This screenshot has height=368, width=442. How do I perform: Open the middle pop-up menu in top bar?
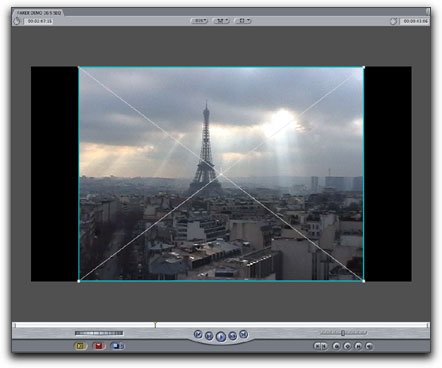221,21
